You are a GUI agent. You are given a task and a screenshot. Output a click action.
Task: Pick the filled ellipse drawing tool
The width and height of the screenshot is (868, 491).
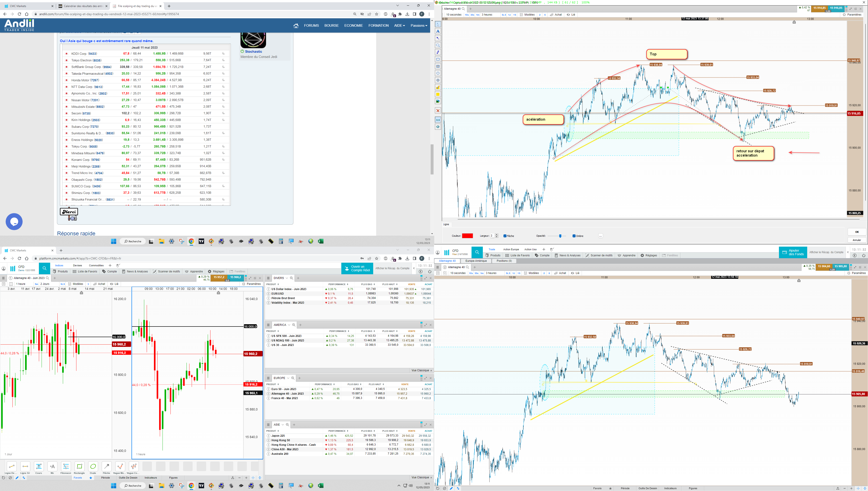click(438, 80)
